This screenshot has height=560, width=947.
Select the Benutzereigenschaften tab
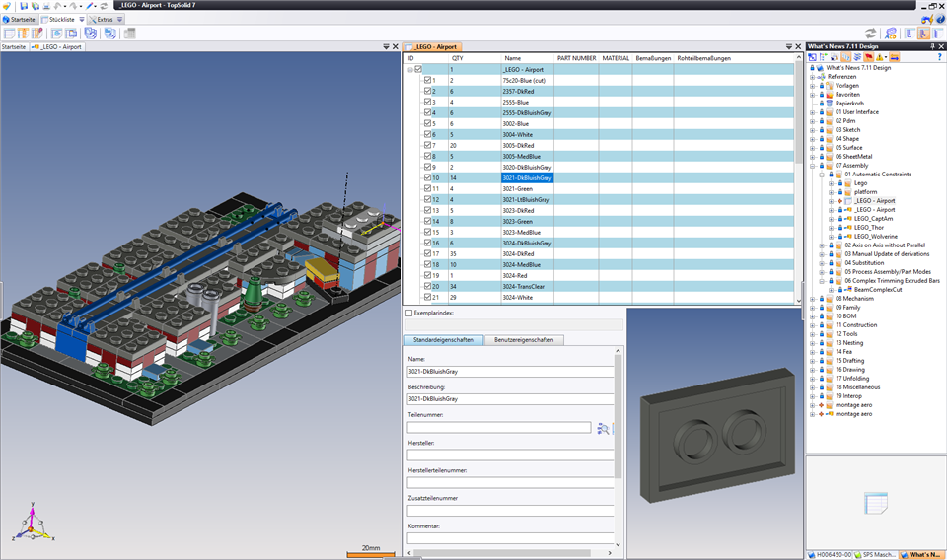click(524, 340)
